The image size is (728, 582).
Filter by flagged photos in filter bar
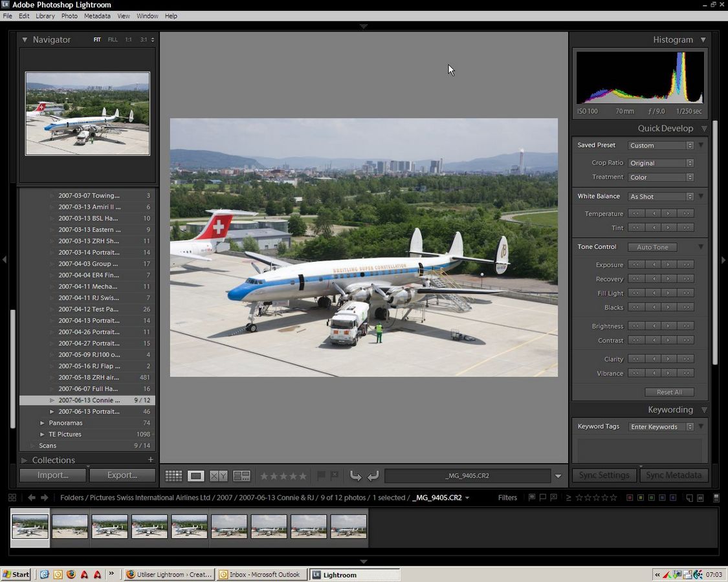pos(532,497)
